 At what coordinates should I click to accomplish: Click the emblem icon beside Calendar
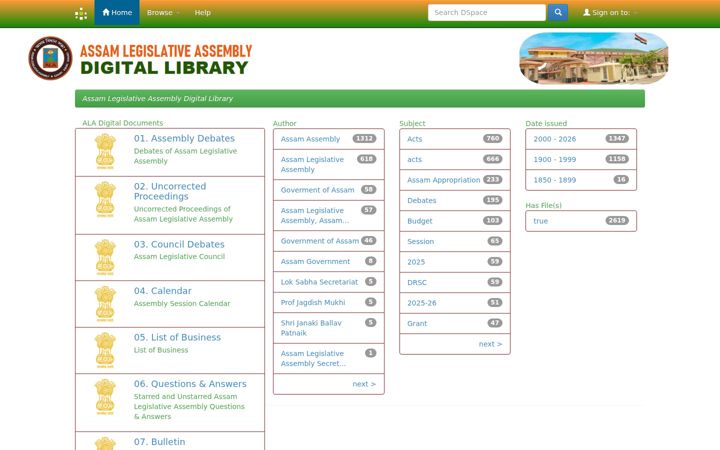coord(105,304)
